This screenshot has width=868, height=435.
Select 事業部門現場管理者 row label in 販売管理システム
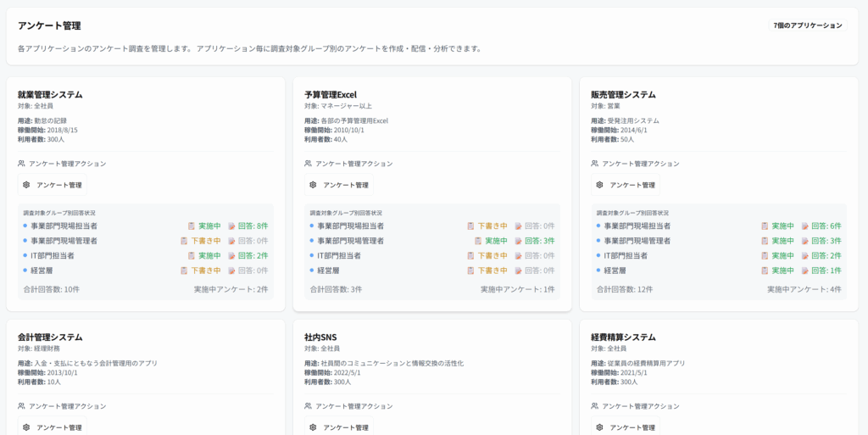coord(637,241)
